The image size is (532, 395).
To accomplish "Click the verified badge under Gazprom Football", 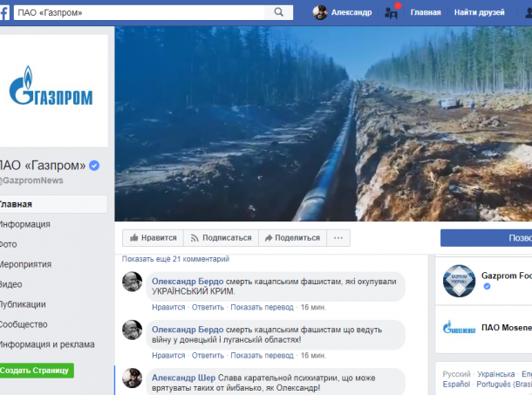I will (x=487, y=286).
